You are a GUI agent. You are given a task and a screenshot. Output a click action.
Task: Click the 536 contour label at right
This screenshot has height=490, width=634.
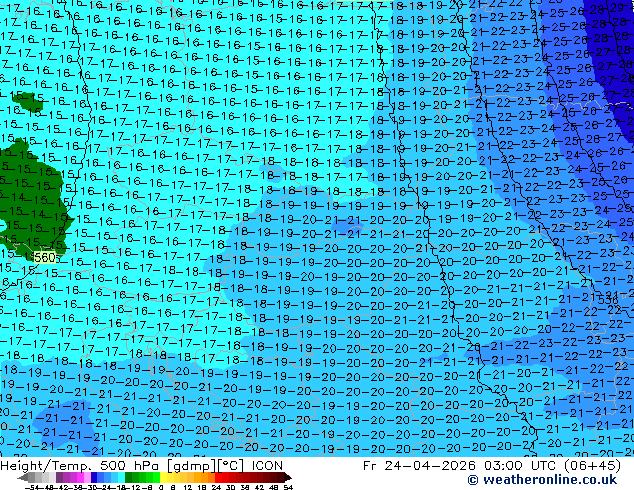[x=608, y=300]
